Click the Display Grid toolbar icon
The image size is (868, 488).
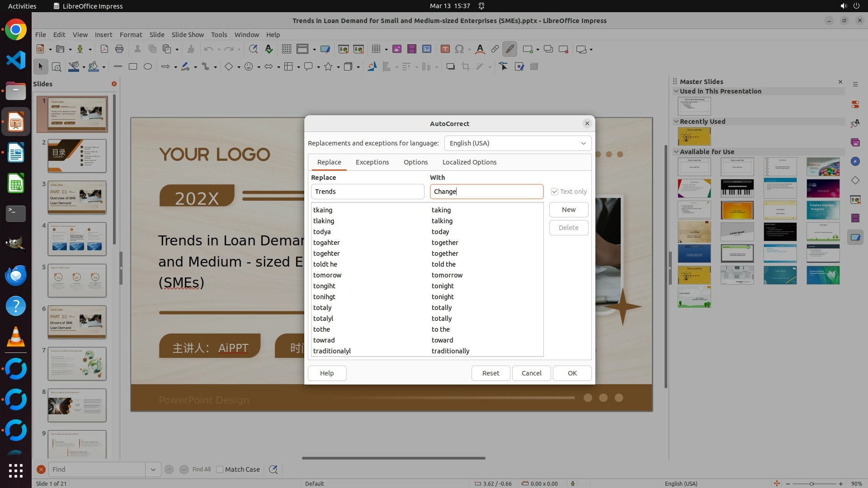click(286, 49)
